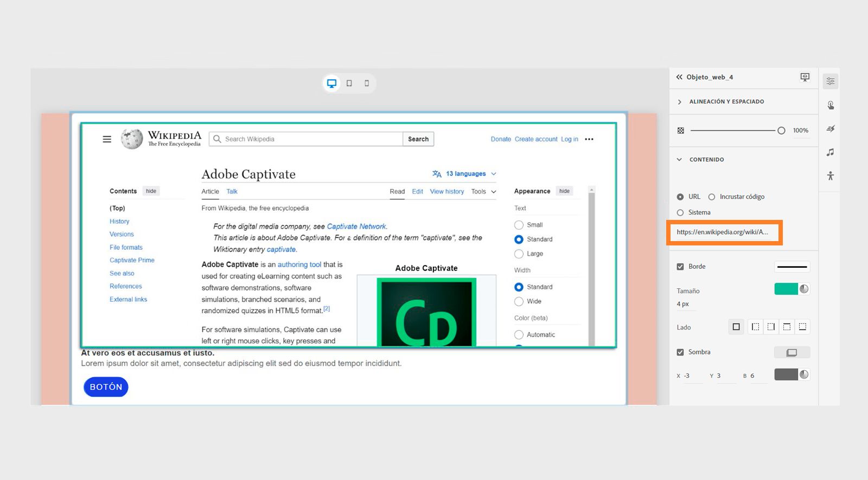Open Talk tab on Wikipedia
The image size is (868, 480).
point(232,192)
